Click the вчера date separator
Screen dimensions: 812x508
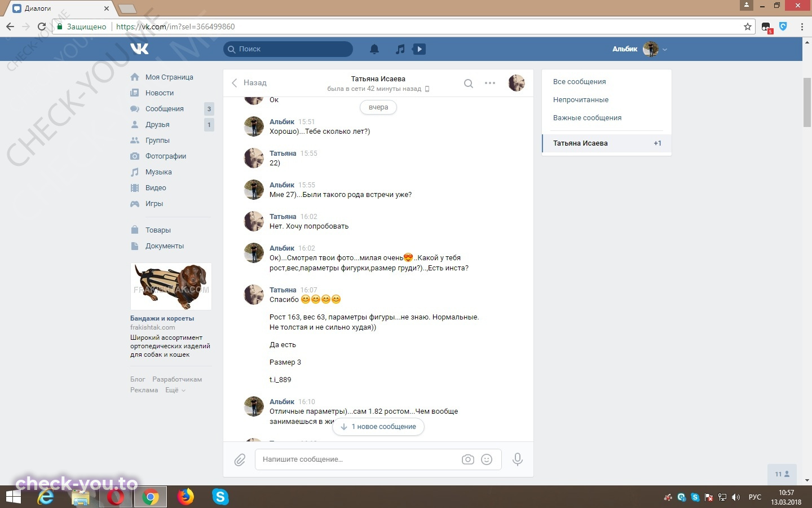click(x=378, y=107)
